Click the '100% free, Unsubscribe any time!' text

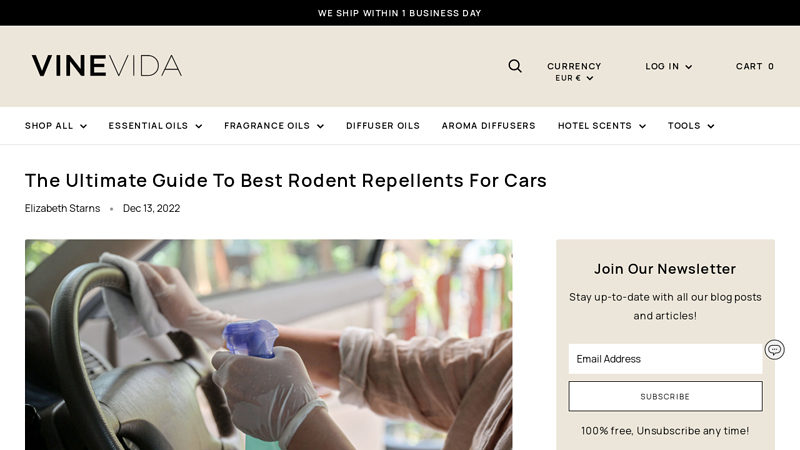pyautogui.click(x=665, y=431)
